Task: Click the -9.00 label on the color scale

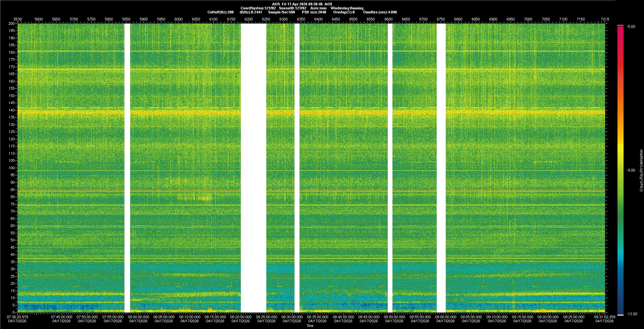Action: tap(631, 170)
